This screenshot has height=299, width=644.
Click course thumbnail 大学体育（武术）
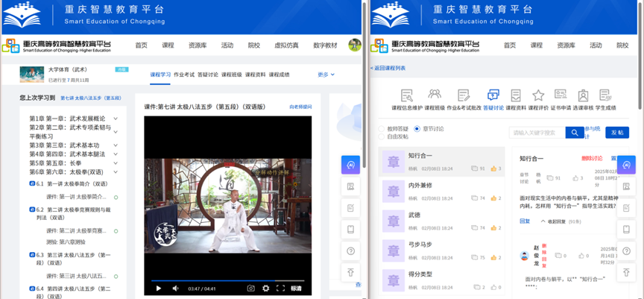pos(31,75)
